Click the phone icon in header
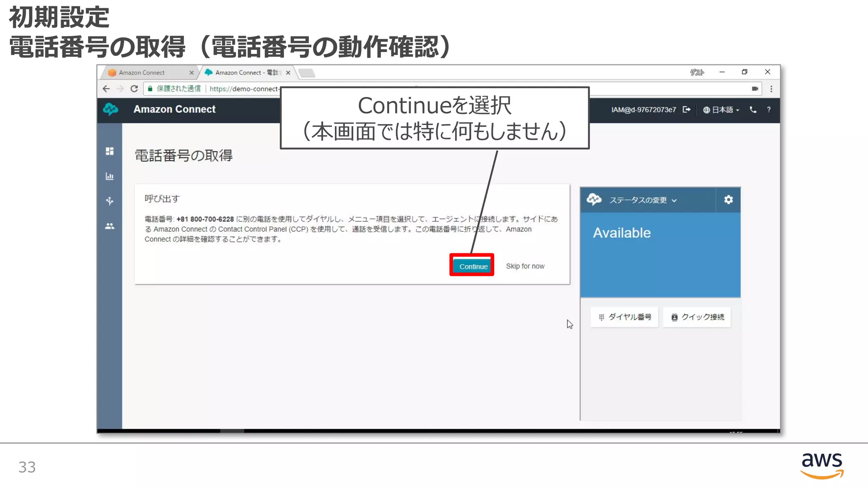The image size is (868, 488). coord(753,110)
